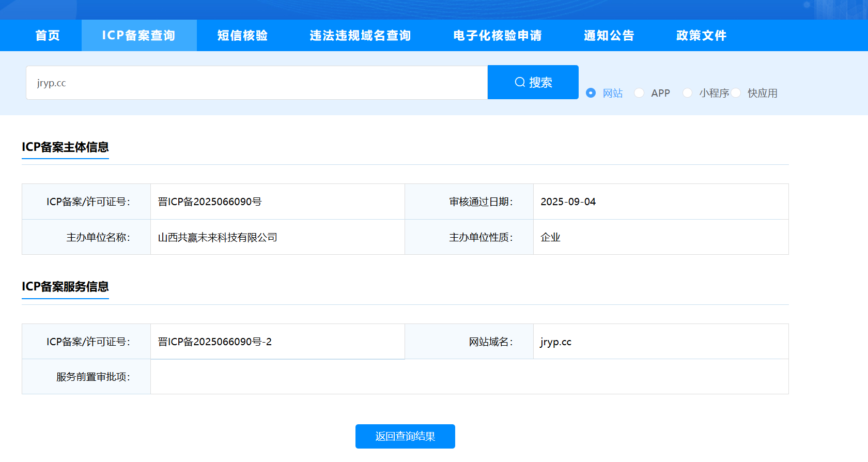Image resolution: width=868 pixels, height=462 pixels.
Task: Click the 审核通过日期 label cell
Action: coord(469,202)
